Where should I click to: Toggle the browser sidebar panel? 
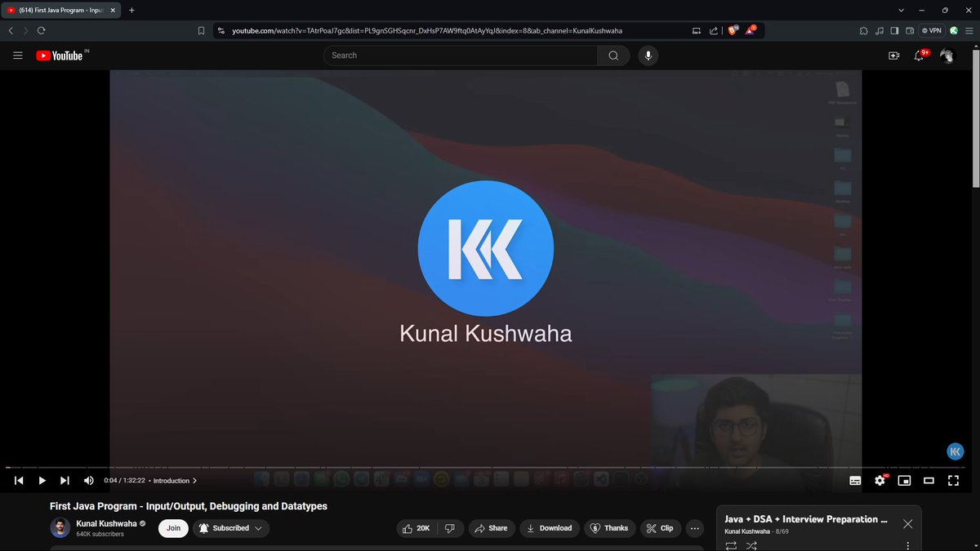(x=894, y=30)
